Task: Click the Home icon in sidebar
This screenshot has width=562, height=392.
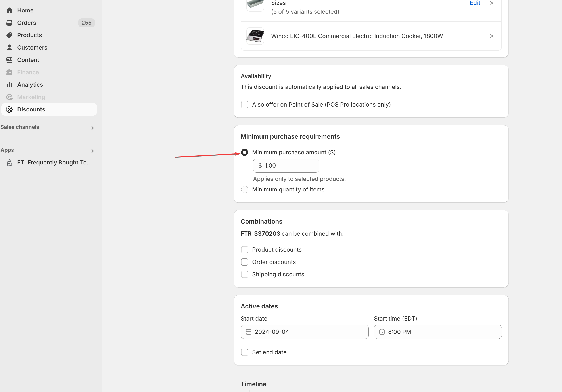Action: (x=9, y=10)
